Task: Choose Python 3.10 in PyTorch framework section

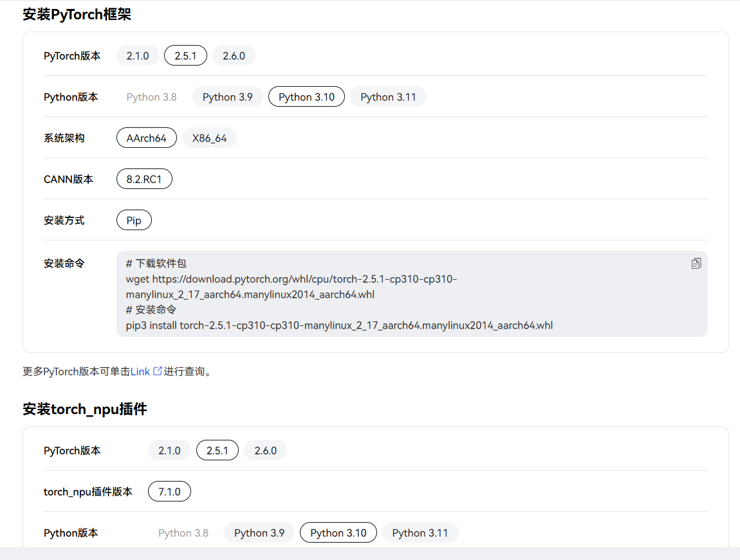Action: (306, 97)
